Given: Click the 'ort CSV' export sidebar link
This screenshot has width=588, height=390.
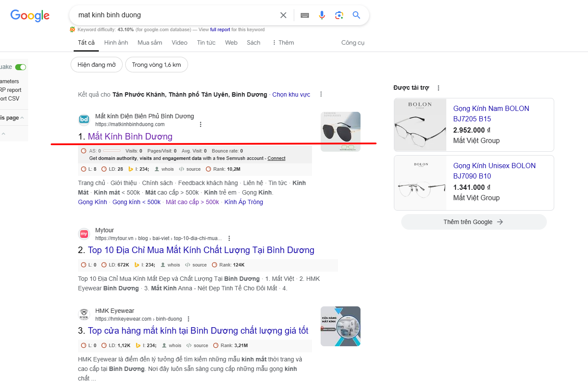Looking at the screenshot, I should [10, 98].
